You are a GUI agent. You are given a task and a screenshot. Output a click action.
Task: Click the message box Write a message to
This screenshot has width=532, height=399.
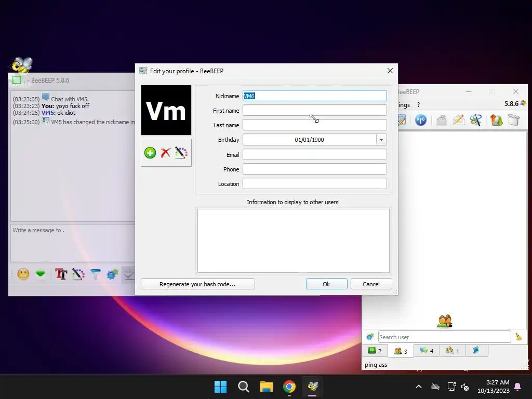pos(73,243)
